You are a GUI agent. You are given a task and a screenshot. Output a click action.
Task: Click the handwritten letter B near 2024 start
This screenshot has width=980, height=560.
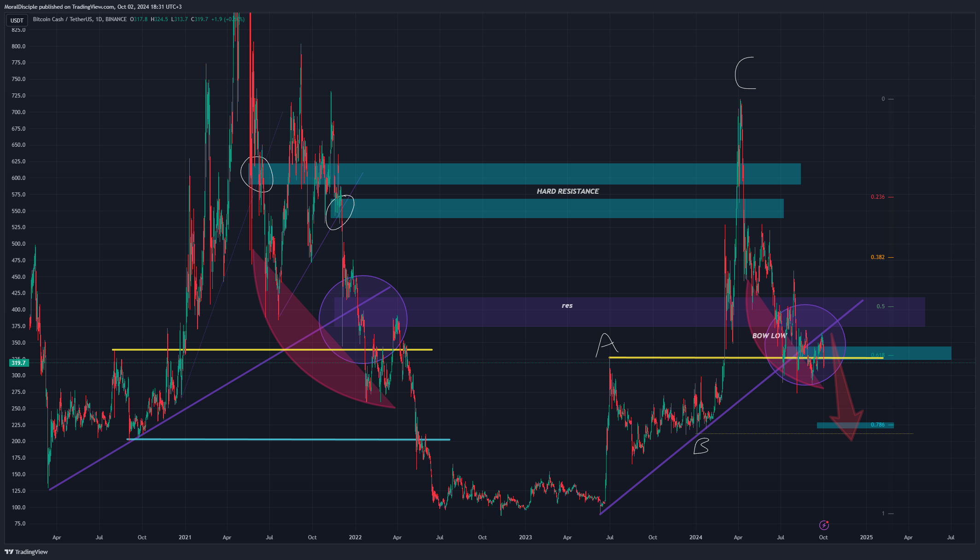pos(701,445)
